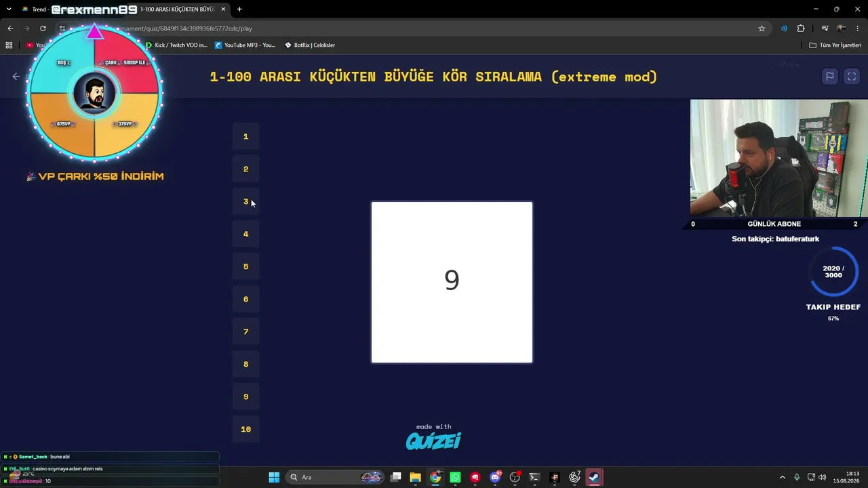The height and width of the screenshot is (488, 868).
Task: Close the 1-100 ARASI quiz tab
Action: 223,9
